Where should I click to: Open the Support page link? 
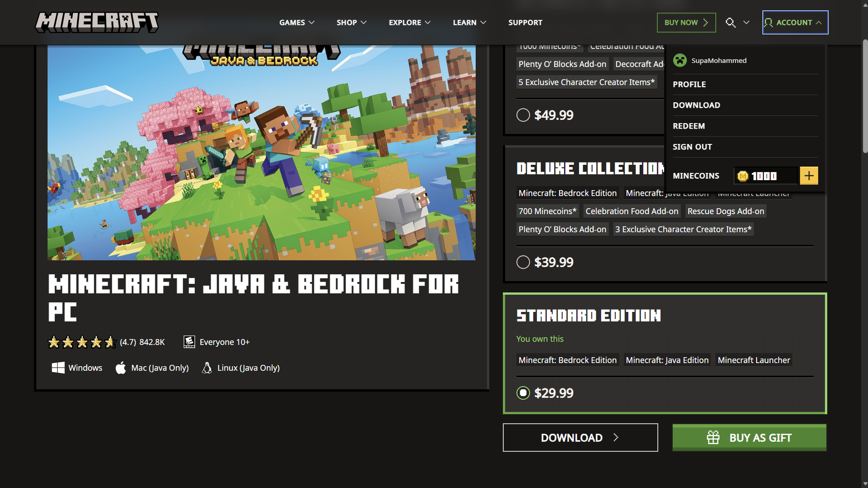pyautogui.click(x=525, y=22)
